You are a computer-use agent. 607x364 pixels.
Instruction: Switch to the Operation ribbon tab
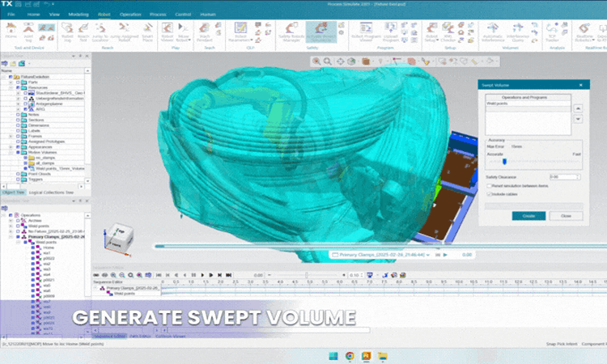pos(130,15)
